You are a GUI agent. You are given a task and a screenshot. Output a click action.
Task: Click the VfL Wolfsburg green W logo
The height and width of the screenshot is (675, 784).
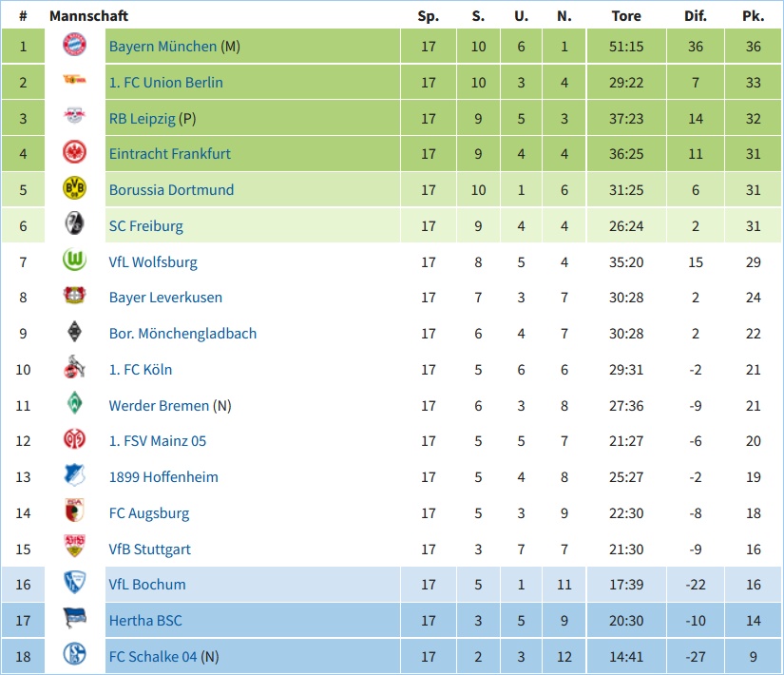tap(74, 260)
